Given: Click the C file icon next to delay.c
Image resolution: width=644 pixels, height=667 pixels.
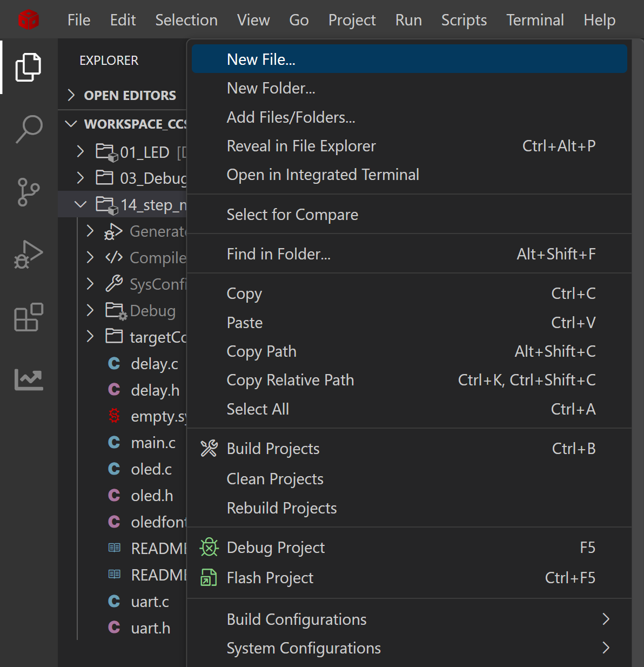Looking at the screenshot, I should (114, 364).
